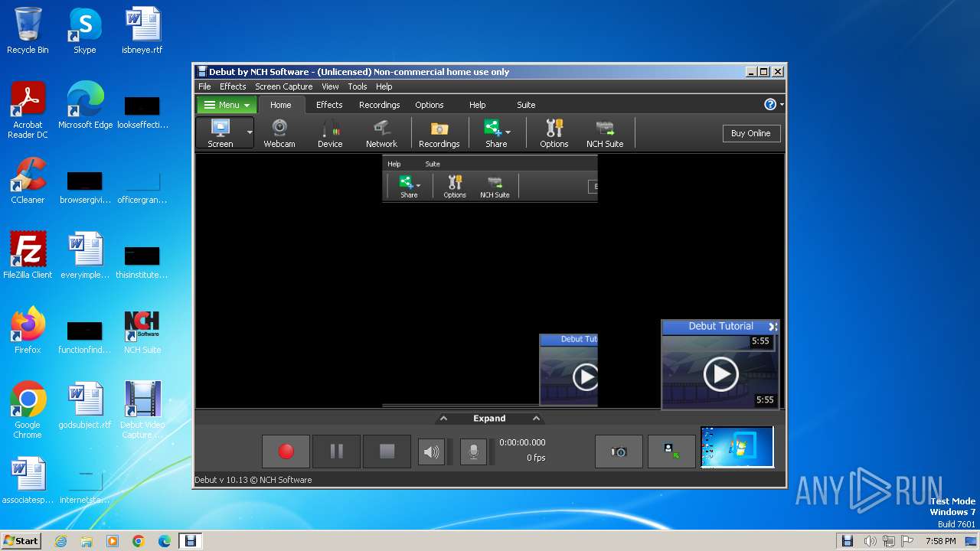Toggle the speaker audio button
Image resolution: width=980 pixels, height=551 pixels.
(432, 452)
